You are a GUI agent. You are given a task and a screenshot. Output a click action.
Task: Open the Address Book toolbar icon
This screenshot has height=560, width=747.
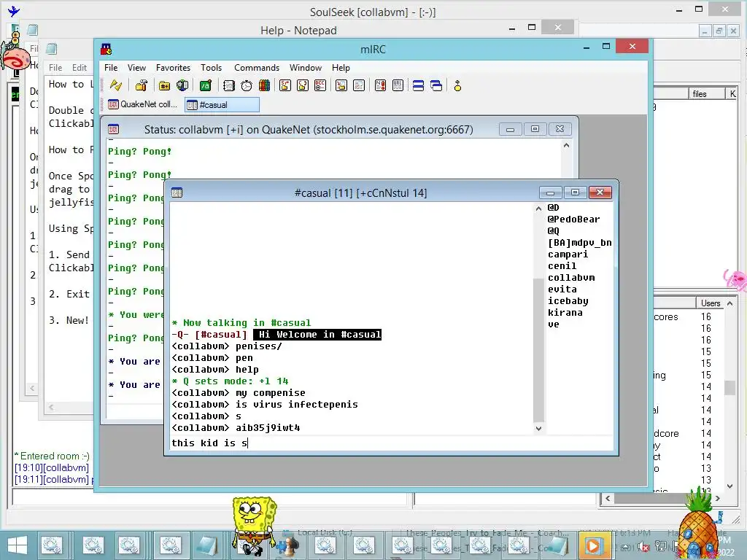(228, 86)
